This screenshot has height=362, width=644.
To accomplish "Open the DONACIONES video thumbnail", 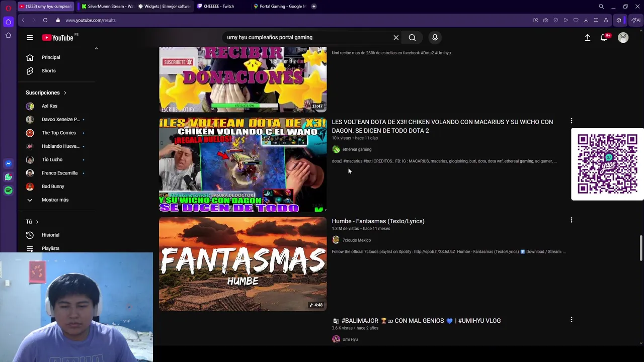I will (x=243, y=79).
